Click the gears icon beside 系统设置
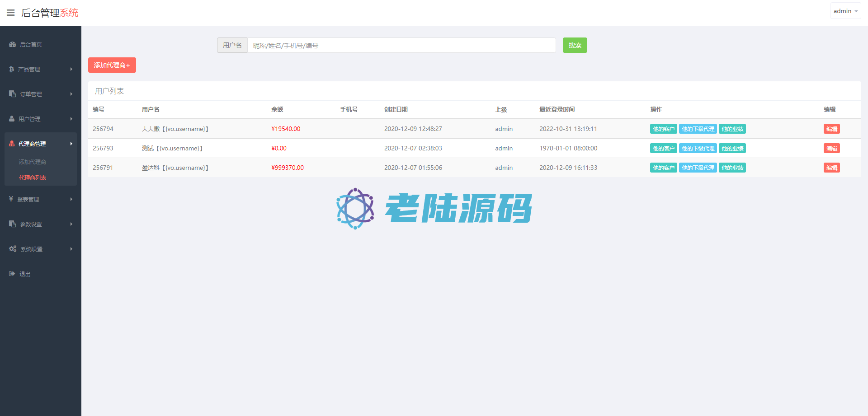Viewport: 868px width, 416px height. [13, 249]
